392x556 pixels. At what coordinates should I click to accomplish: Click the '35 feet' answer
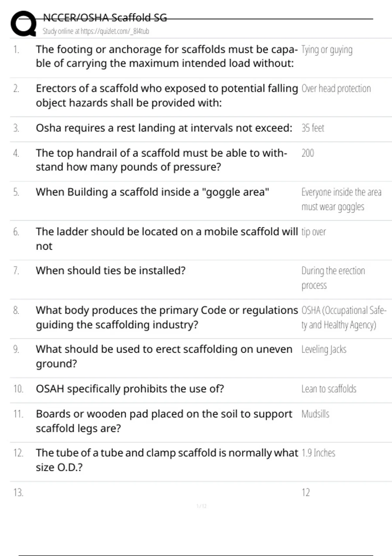(313, 128)
